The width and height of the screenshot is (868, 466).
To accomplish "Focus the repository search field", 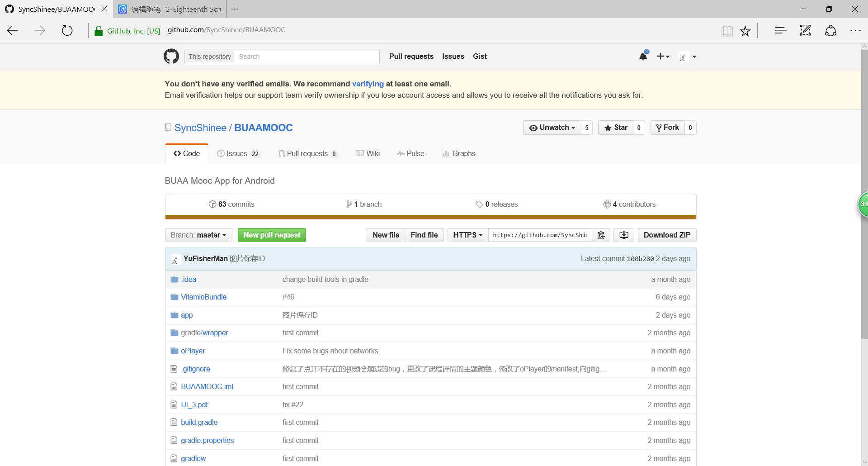I will [x=307, y=57].
